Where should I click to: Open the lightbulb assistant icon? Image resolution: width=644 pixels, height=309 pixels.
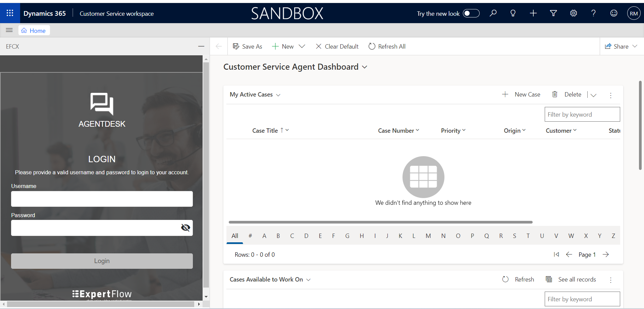click(513, 13)
